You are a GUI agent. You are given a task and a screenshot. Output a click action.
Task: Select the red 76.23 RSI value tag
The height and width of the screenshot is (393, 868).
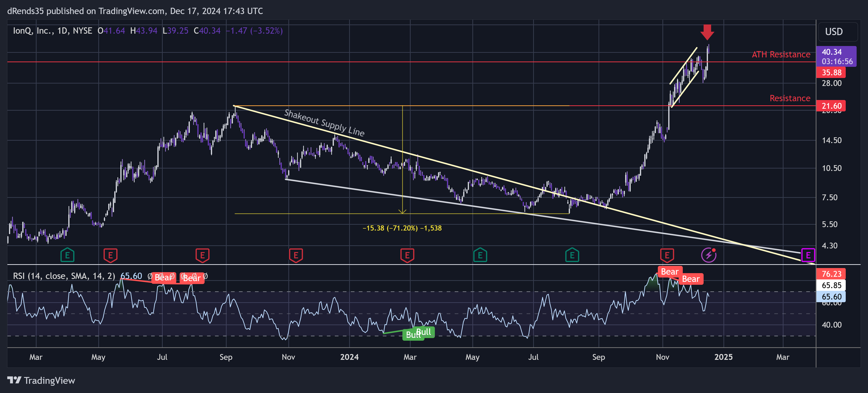tap(831, 274)
